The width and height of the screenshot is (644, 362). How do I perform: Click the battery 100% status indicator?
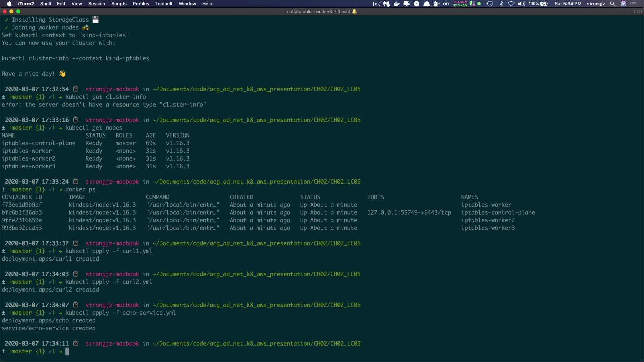pyautogui.click(x=538, y=4)
